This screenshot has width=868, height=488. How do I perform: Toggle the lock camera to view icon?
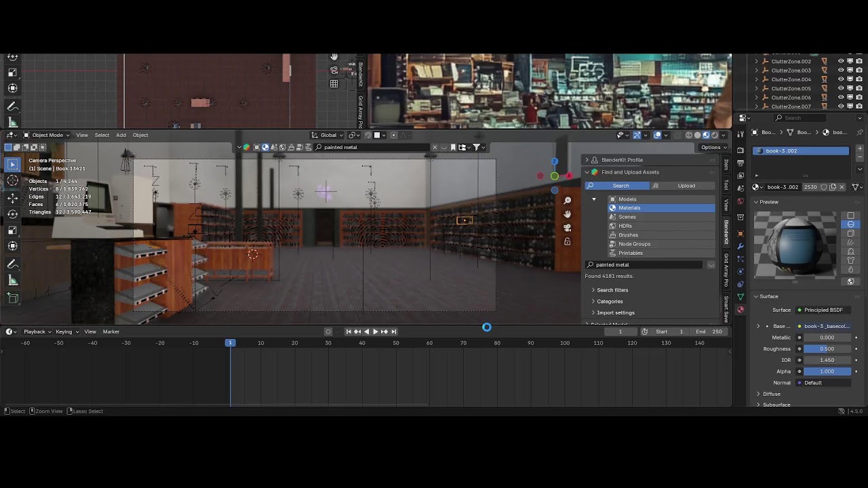(x=568, y=241)
